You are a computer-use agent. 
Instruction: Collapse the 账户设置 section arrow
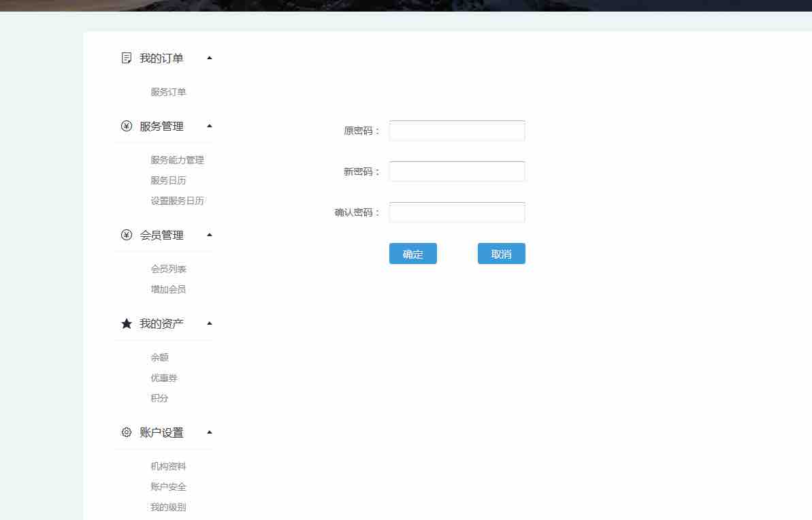210,432
